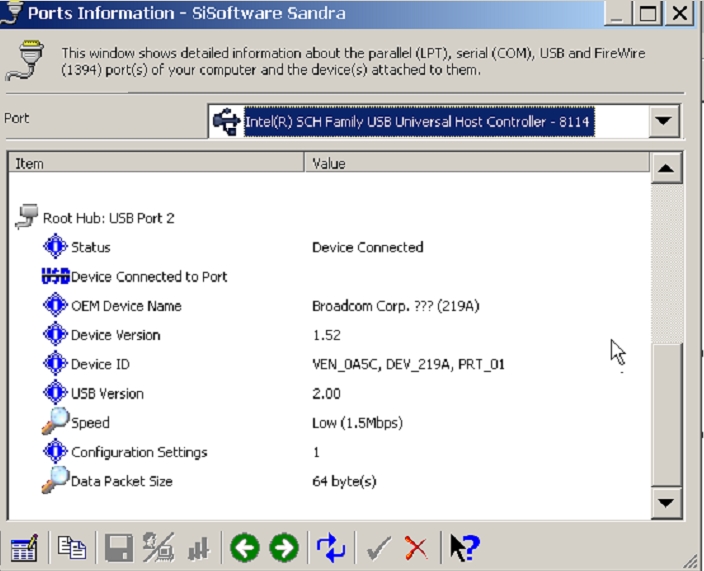Click the Configuration Settings info icon
Image resolution: width=704 pixels, height=571 pixels.
(x=55, y=451)
